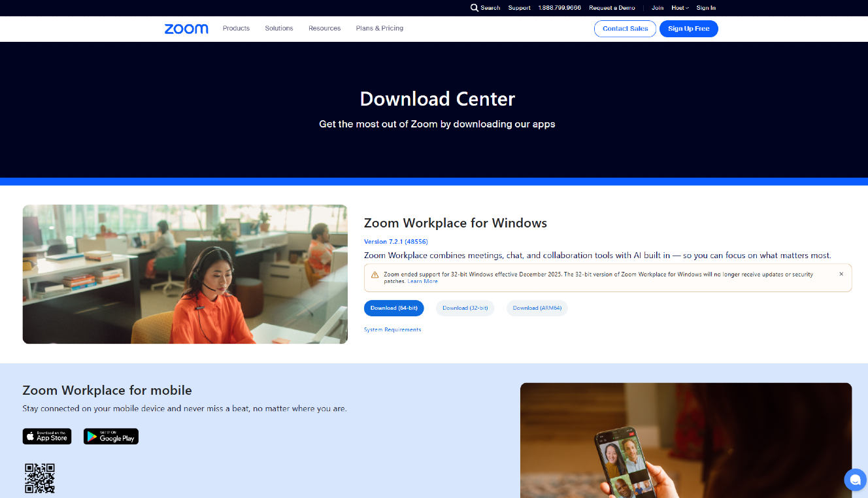
Task: Click the Search magnifier icon
Action: point(475,8)
